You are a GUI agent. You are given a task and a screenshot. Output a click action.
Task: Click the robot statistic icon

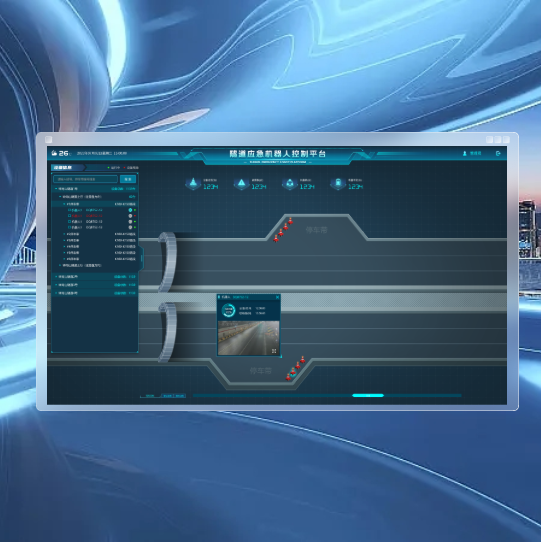[x=290, y=183]
